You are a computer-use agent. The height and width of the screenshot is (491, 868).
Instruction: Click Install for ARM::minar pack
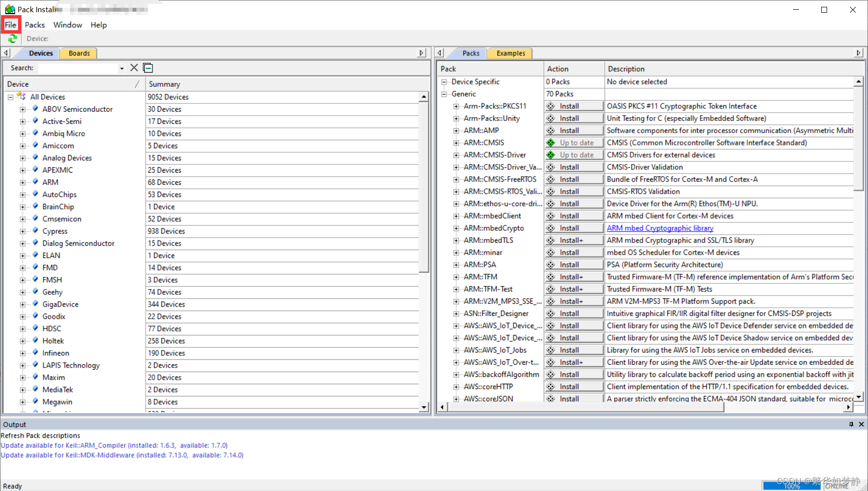point(574,253)
